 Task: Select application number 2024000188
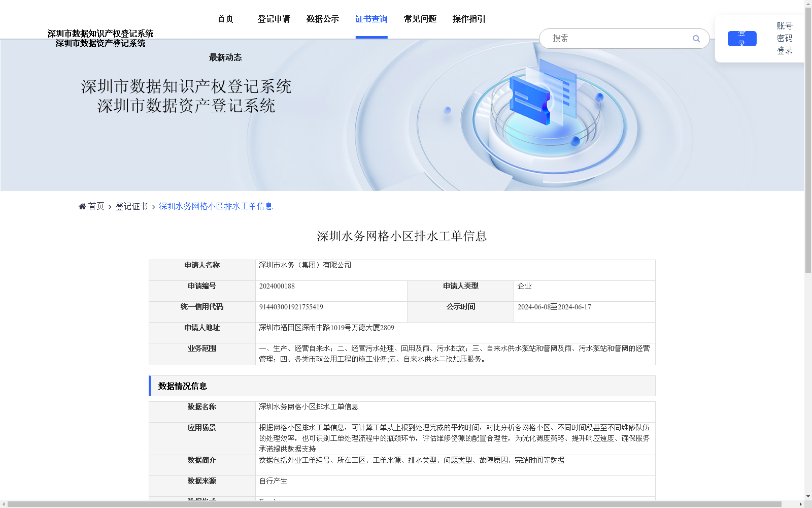click(277, 286)
